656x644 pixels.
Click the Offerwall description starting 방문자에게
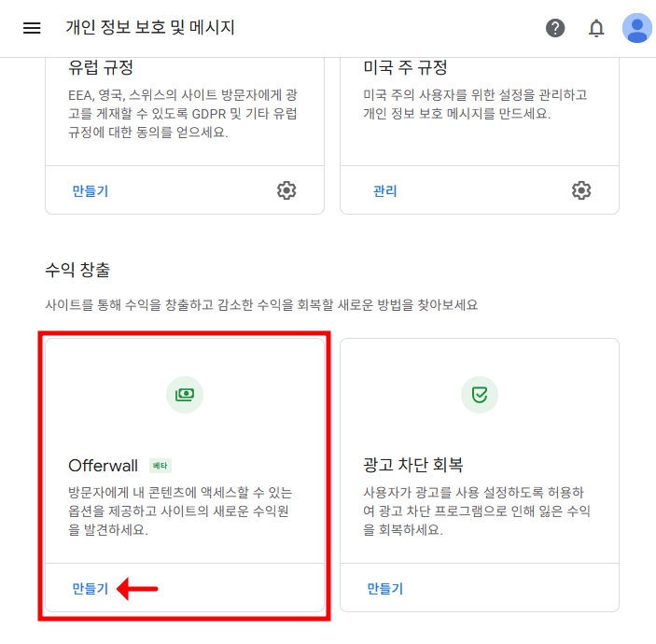180,511
